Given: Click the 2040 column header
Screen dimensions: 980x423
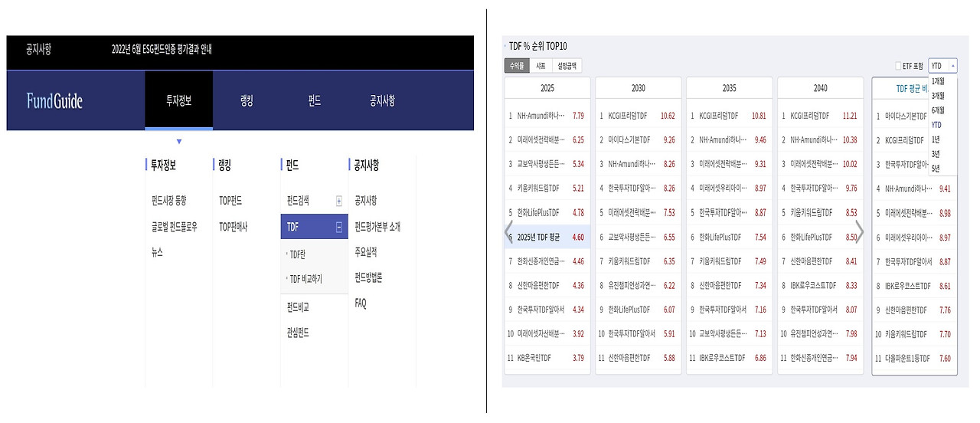Looking at the screenshot, I should (x=821, y=88).
